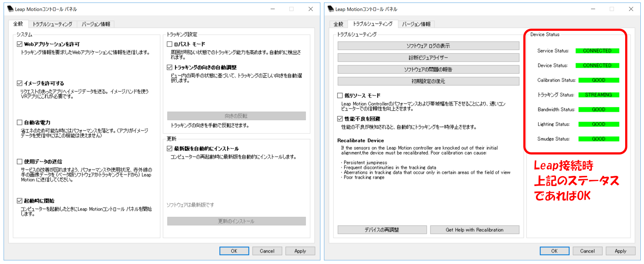Click Leap Motion icon in right window title bar

tap(331, 9)
